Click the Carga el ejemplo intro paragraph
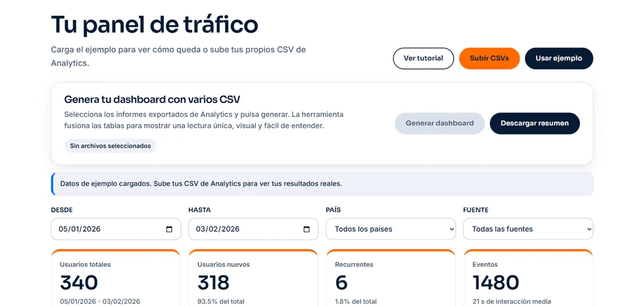Screen dimensions: 644x306 pos(178,57)
